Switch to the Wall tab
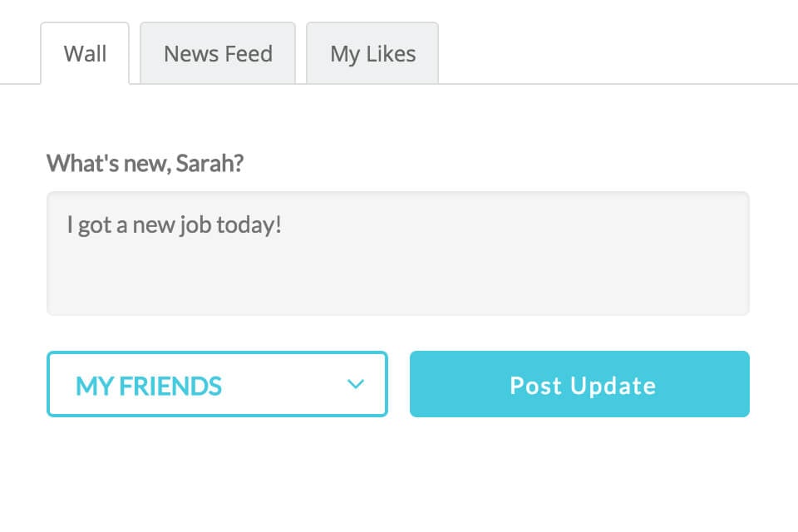The width and height of the screenshot is (798, 532). 85,54
